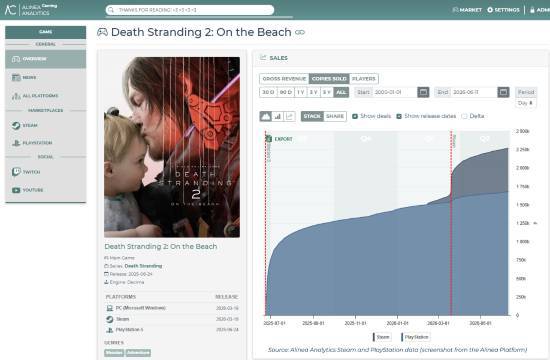The image size is (550, 360).
Task: Click the Twitch logo in sidebar
Action: point(16,172)
